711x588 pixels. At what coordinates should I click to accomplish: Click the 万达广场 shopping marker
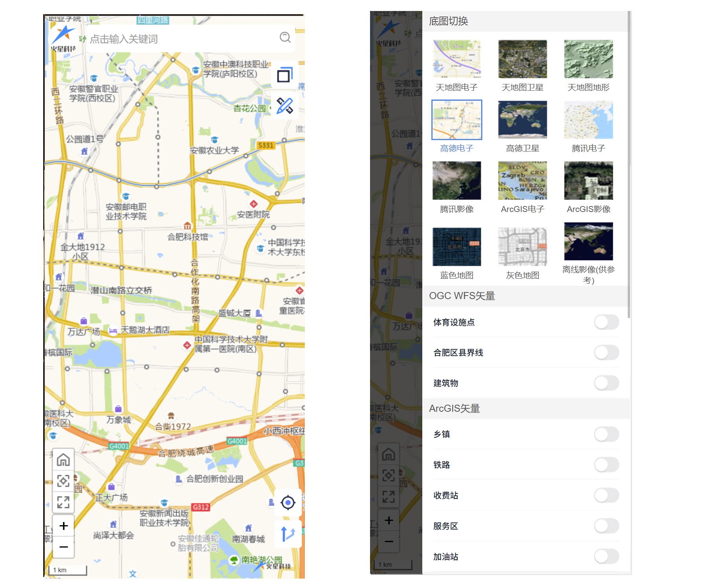click(84, 321)
